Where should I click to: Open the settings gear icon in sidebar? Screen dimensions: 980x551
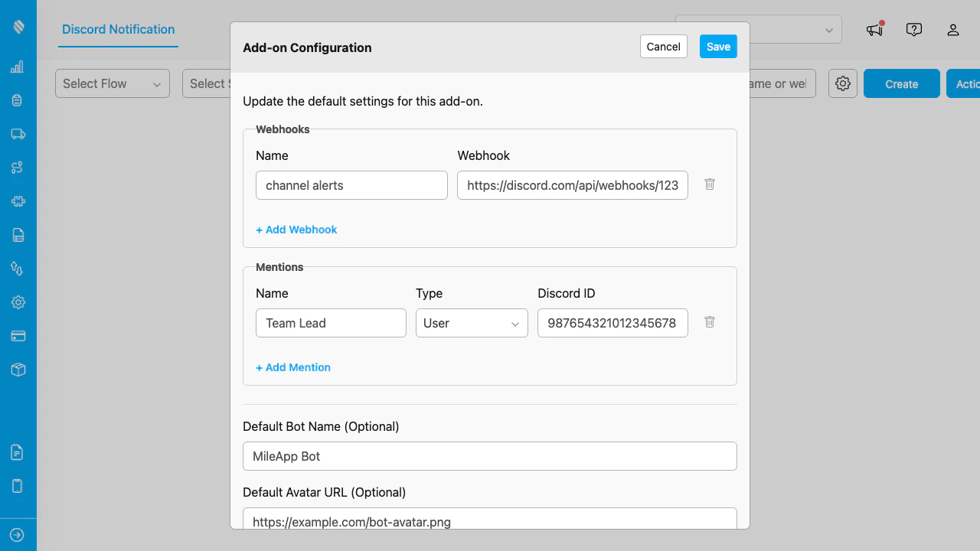click(x=17, y=302)
